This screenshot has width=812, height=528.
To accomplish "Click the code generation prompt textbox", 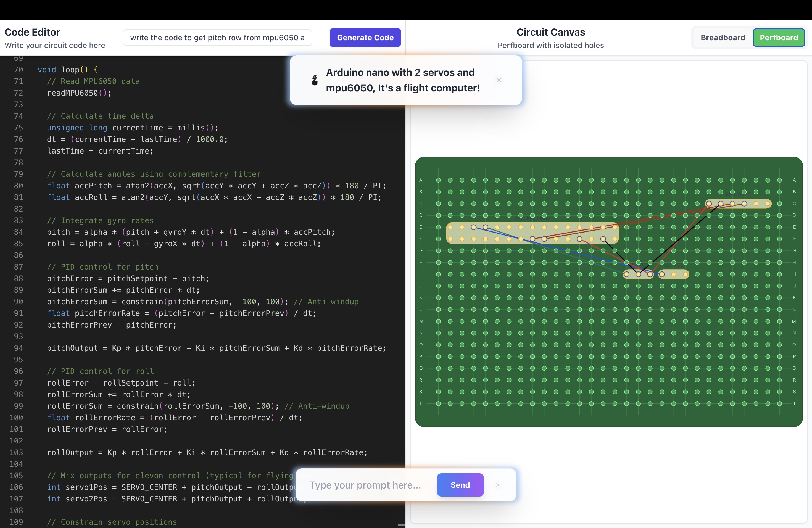I will click(217, 38).
